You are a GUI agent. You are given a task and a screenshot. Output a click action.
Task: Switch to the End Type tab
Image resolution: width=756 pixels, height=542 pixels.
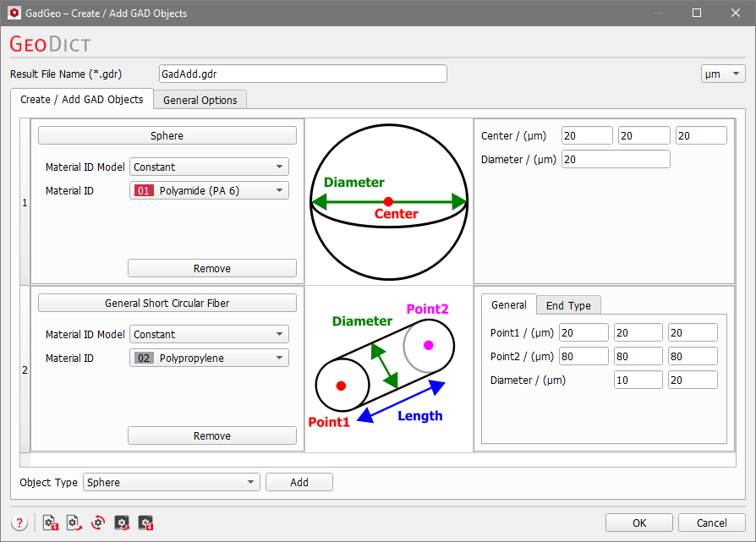[568, 305]
